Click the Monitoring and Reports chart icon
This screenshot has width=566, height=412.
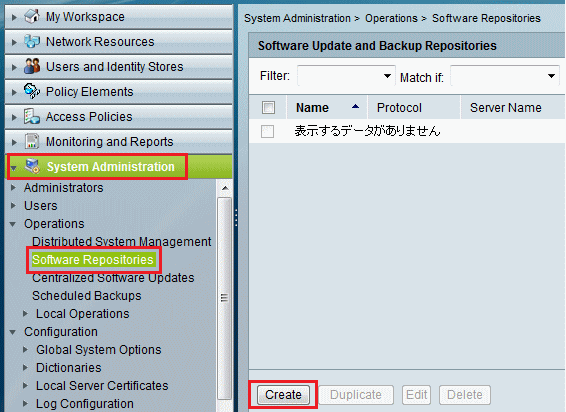tap(32, 141)
